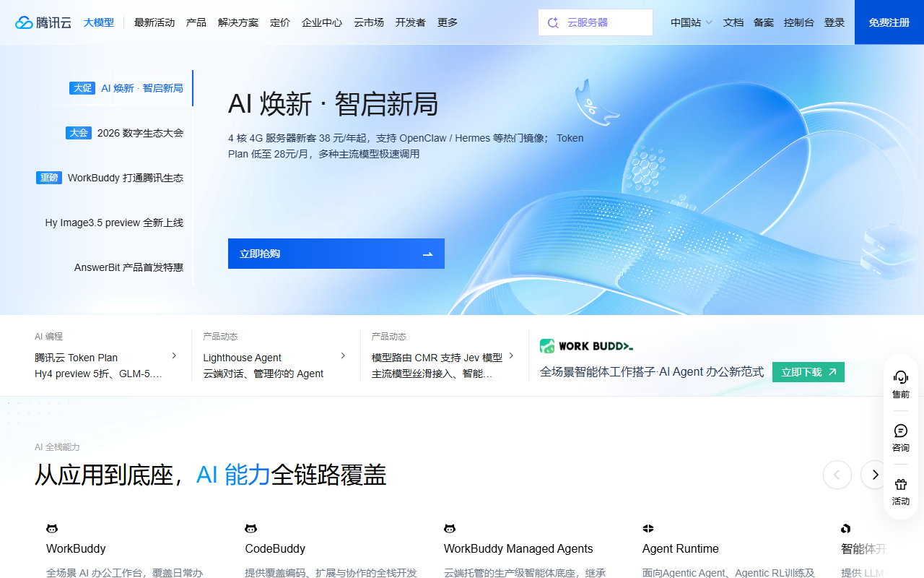
Task: Open the 文档 link
Action: click(733, 22)
